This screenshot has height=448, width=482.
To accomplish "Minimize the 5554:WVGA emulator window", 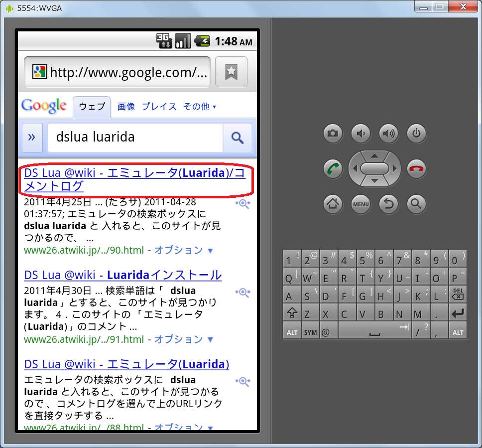I will click(423, 7).
